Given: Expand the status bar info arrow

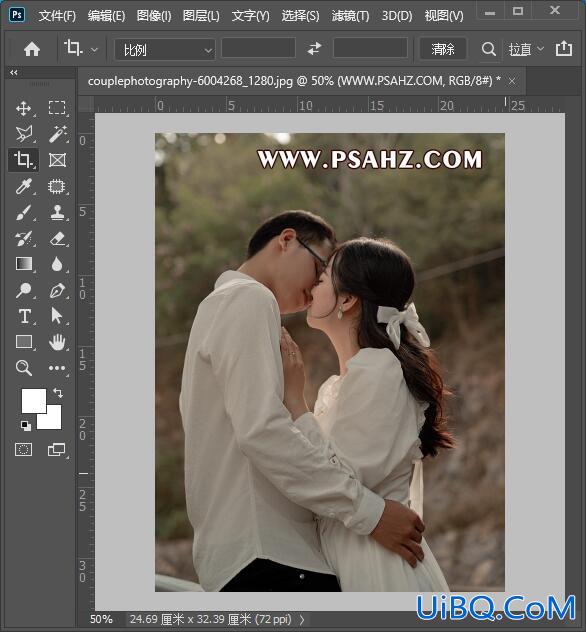Looking at the screenshot, I should [302, 619].
